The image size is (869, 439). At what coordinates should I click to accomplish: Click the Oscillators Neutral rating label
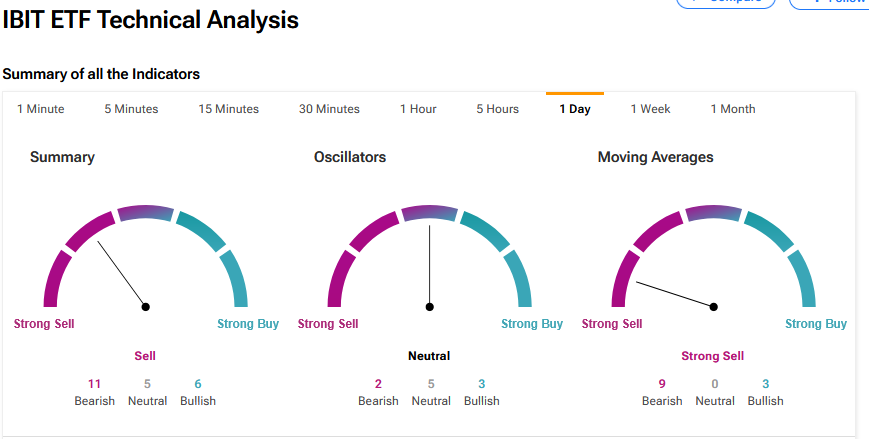tap(429, 356)
